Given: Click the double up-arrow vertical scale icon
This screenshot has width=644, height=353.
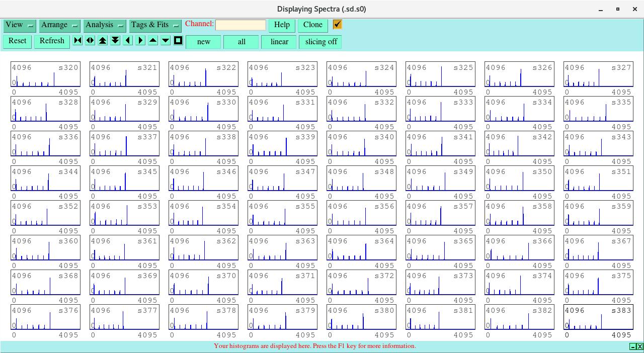Looking at the screenshot, I should pyautogui.click(x=103, y=41).
